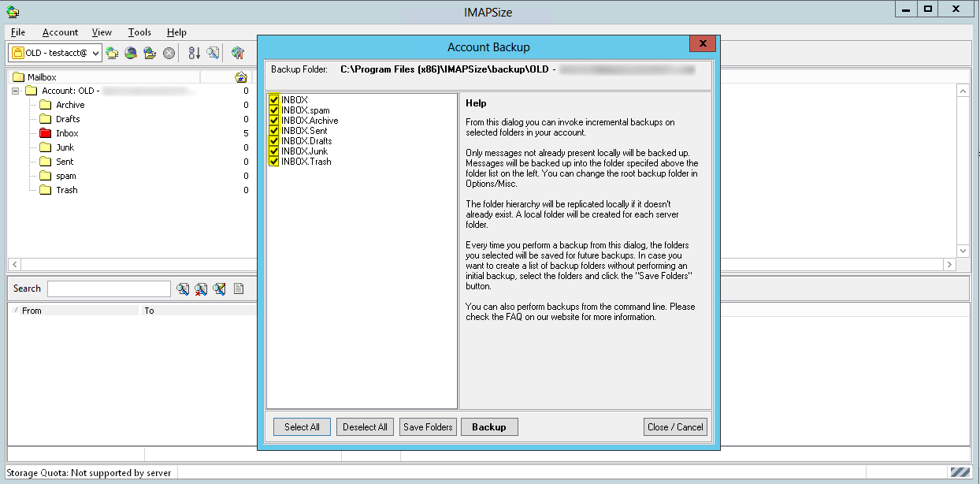Select the red Inbox folder

[x=67, y=133]
